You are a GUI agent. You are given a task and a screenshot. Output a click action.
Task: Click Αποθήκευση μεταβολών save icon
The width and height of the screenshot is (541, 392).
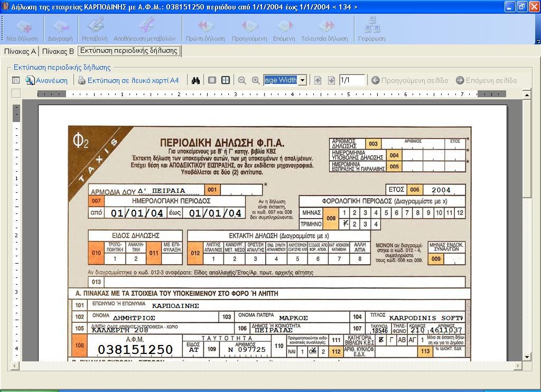[x=144, y=30]
